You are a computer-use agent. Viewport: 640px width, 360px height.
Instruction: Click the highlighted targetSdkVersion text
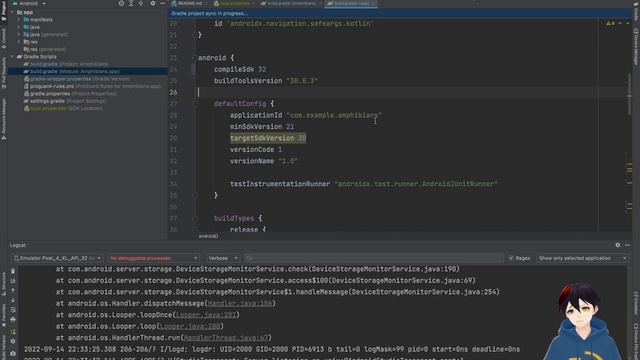(268, 138)
